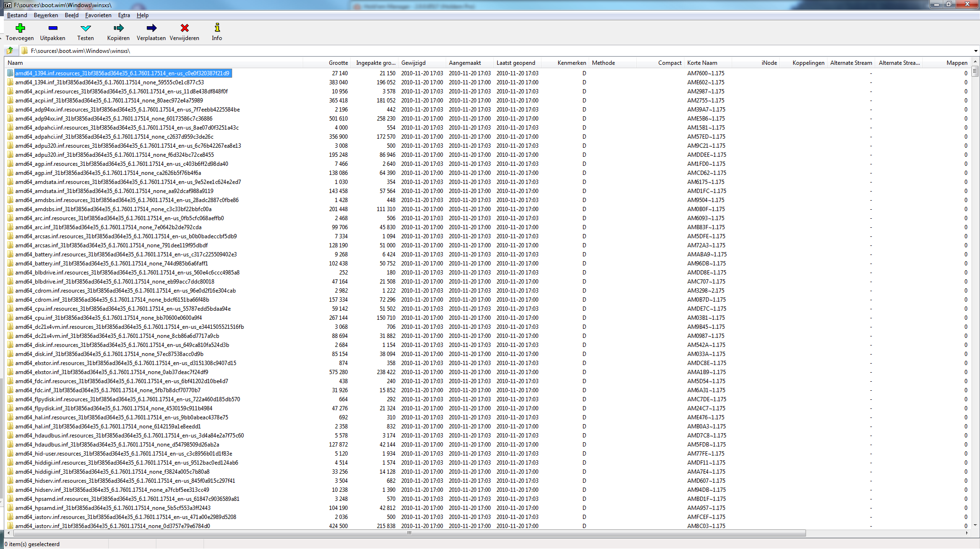Select folder icon of amd64_acpi.inf.resources row
The image size is (980, 549).
(x=10, y=91)
